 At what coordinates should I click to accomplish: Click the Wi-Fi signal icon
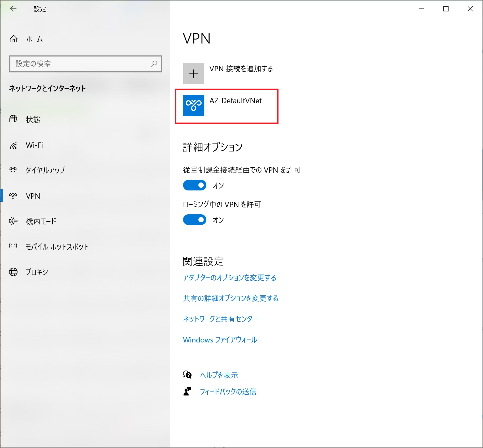pos(13,145)
